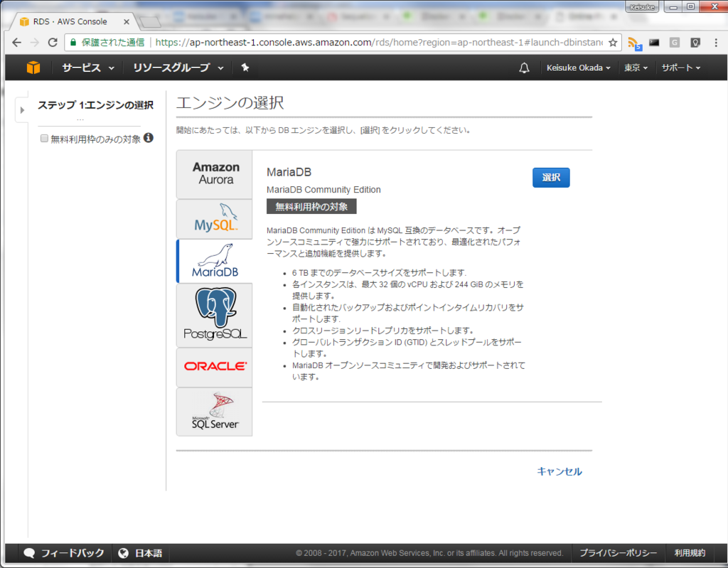Image resolution: width=728 pixels, height=568 pixels.
Task: Click the AWS orange cube home icon
Action: click(33, 68)
